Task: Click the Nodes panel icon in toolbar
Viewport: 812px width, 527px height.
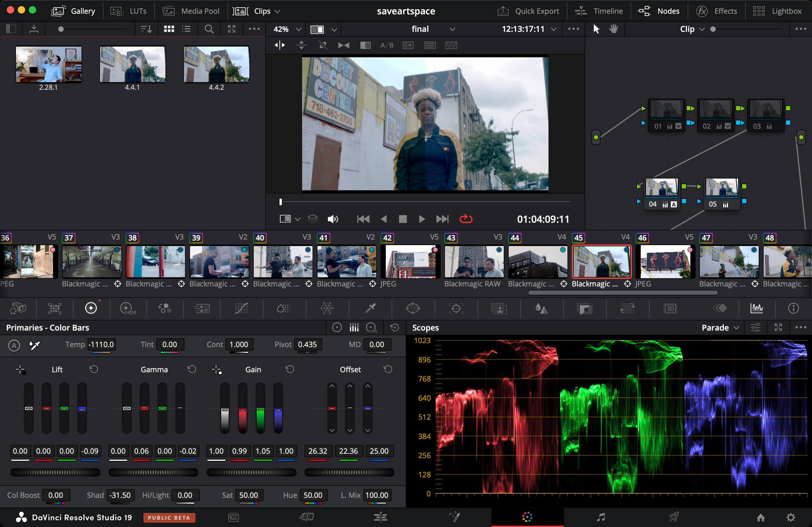Action: (x=644, y=11)
